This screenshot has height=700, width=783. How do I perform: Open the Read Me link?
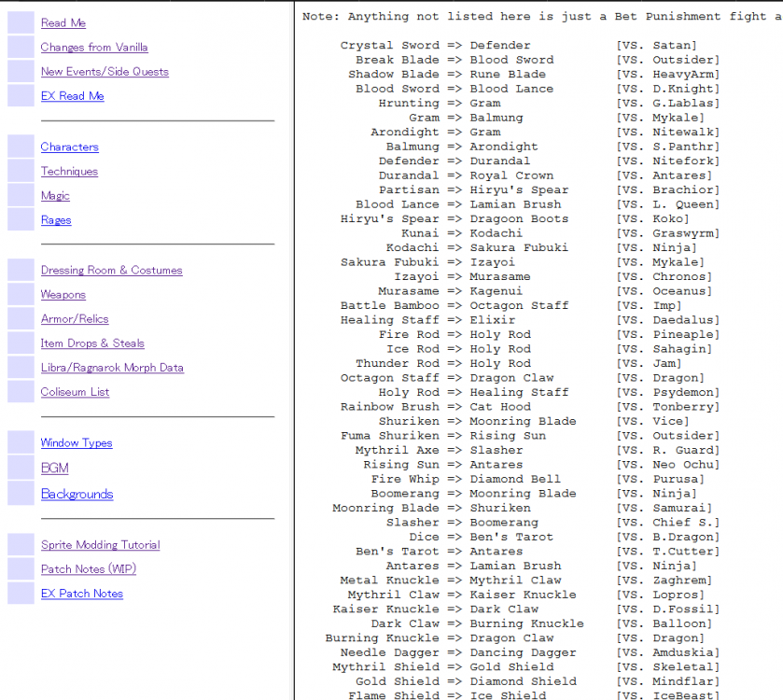pos(63,23)
